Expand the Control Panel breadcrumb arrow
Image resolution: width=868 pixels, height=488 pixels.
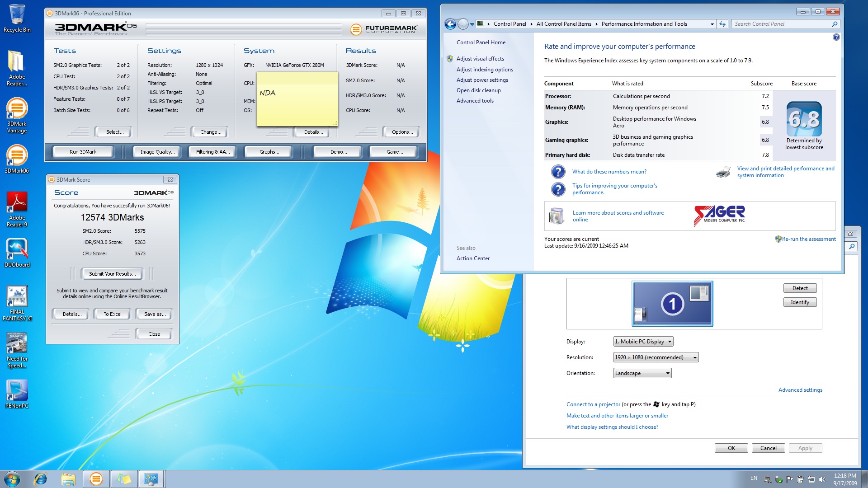(x=531, y=24)
